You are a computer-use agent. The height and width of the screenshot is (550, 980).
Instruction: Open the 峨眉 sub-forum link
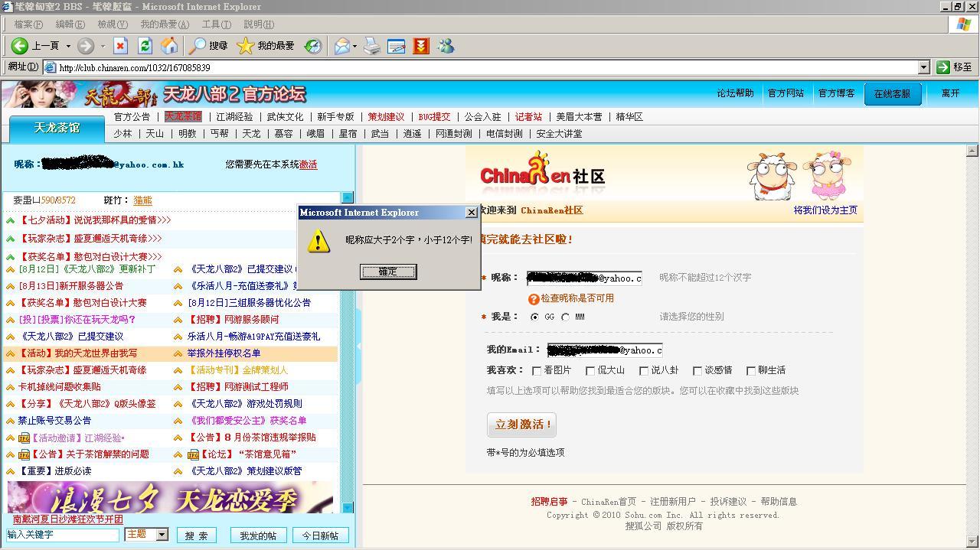point(315,133)
